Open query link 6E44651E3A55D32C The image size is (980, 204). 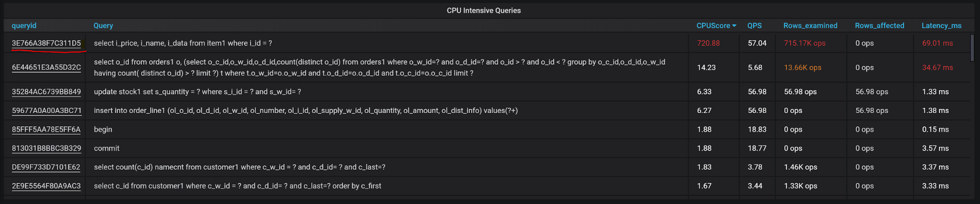click(46, 68)
